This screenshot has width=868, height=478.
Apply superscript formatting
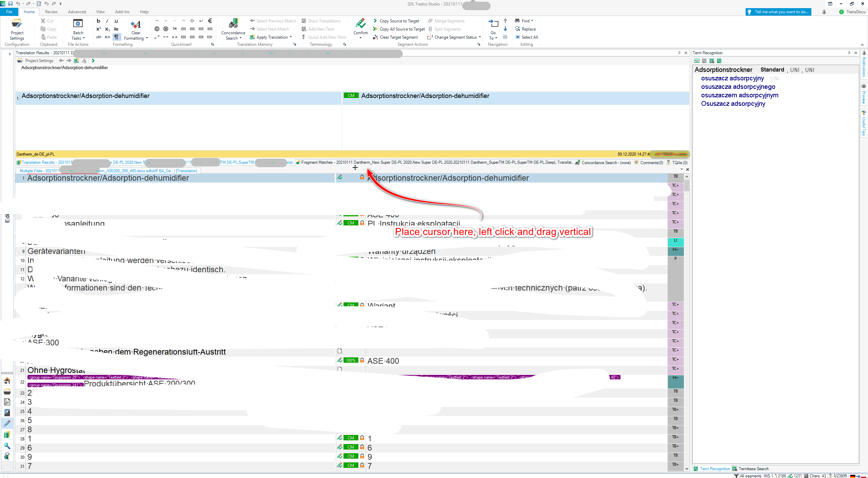coord(99,29)
